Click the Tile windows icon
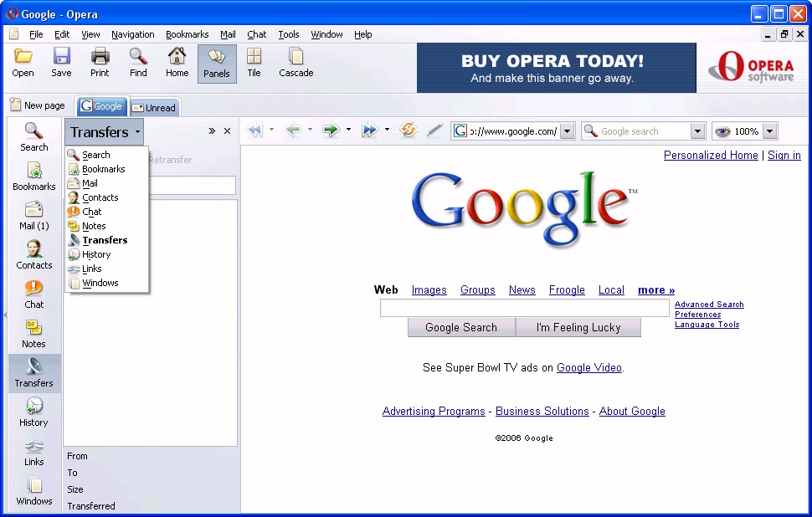This screenshot has width=812, height=517. pyautogui.click(x=254, y=56)
